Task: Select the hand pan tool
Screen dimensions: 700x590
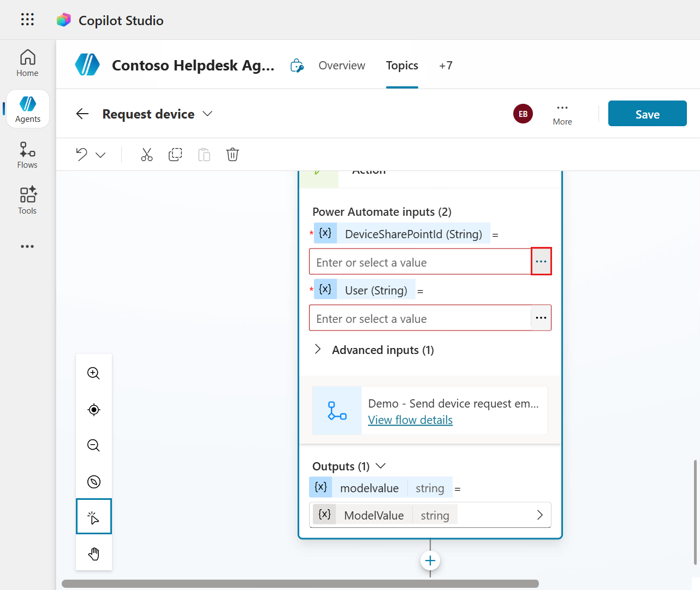Action: pos(93,554)
